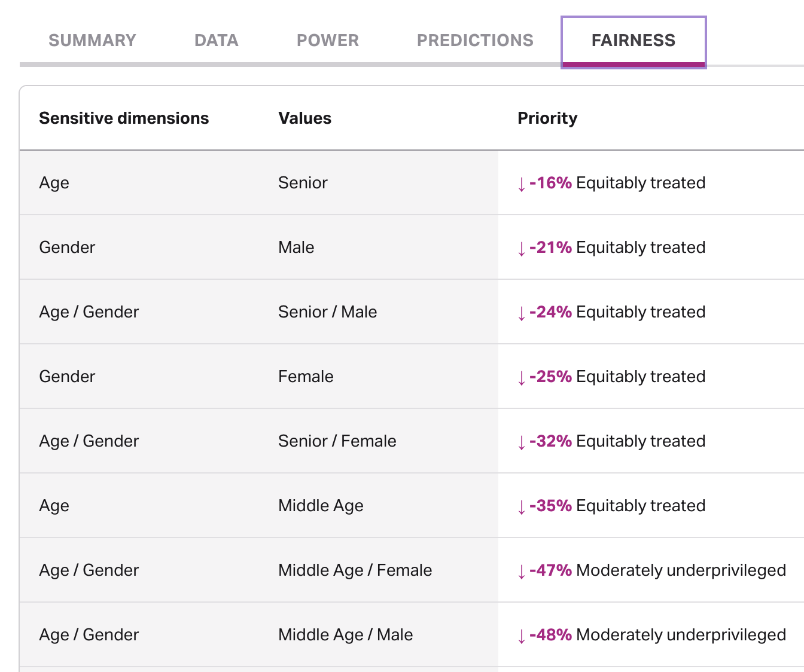804x672 pixels.
Task: Select the Gender row with Female value
Action: (67, 377)
